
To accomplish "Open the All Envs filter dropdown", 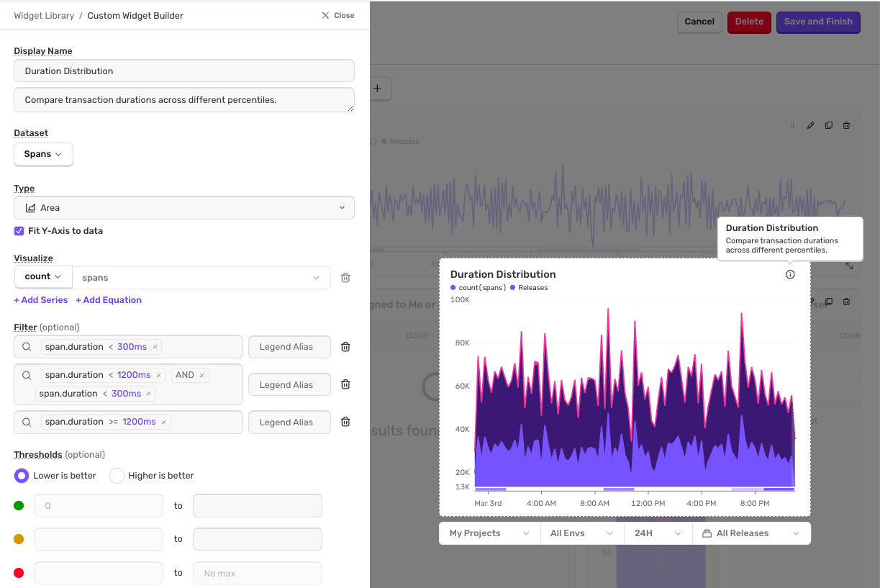I will 582,533.
